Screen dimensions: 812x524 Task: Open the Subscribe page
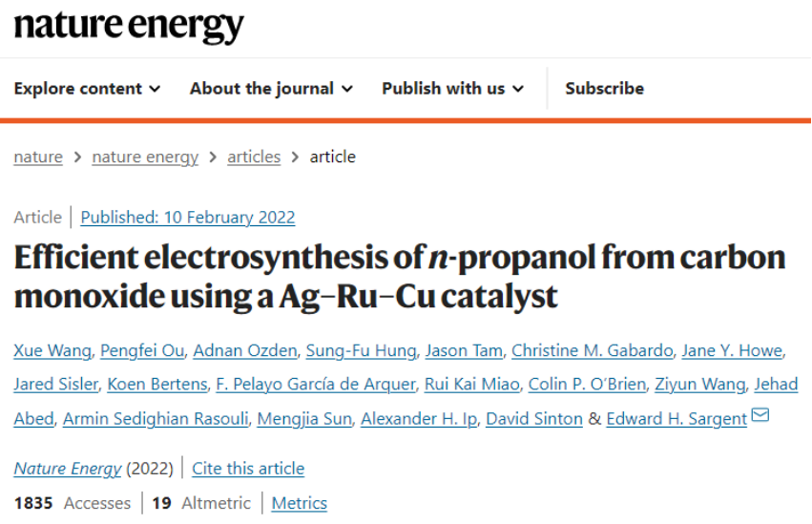point(604,89)
